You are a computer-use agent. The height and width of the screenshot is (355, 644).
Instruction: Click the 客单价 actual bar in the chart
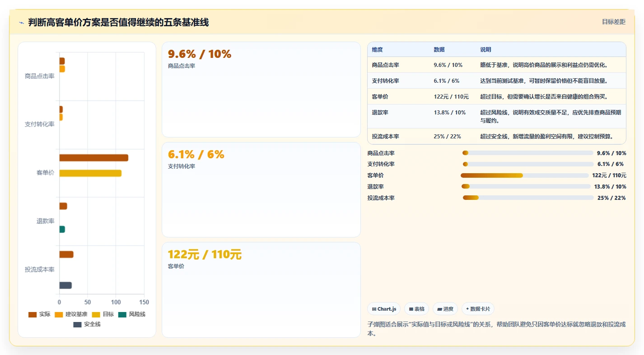94,158
